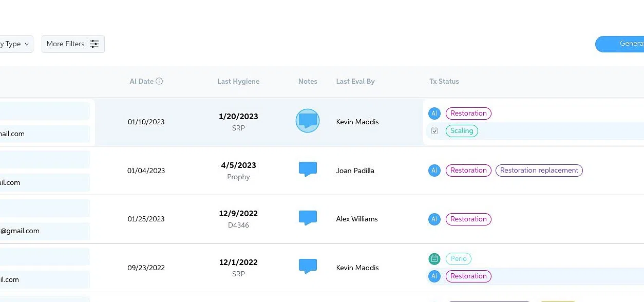Image resolution: width=644 pixels, height=302 pixels.
Task: Click AI date 01/04/2023
Action: 146,171
